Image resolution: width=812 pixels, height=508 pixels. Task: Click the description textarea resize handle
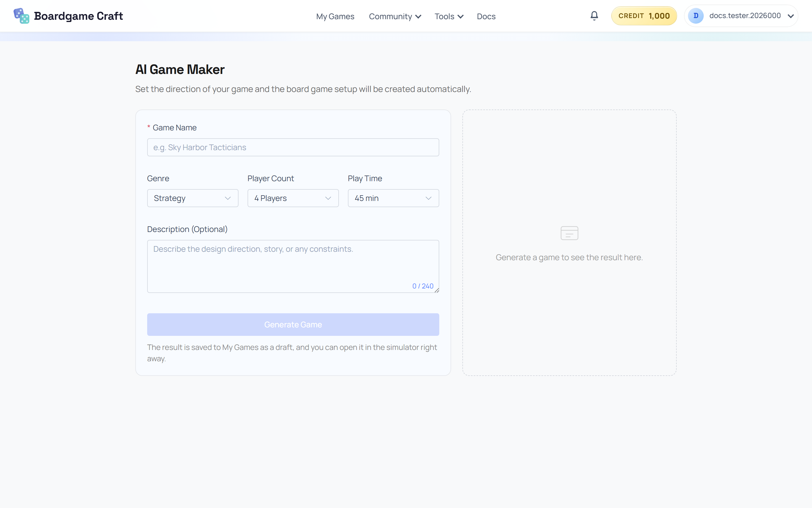[x=436, y=290]
